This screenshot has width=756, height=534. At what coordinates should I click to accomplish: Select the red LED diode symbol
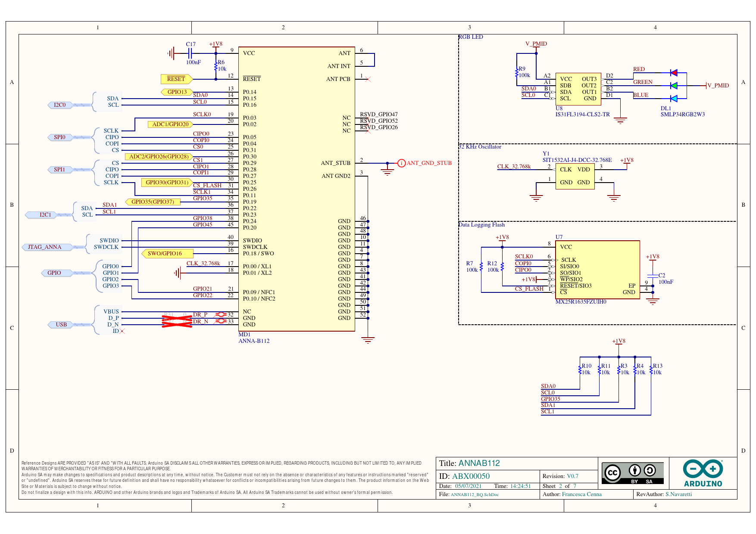pos(674,73)
